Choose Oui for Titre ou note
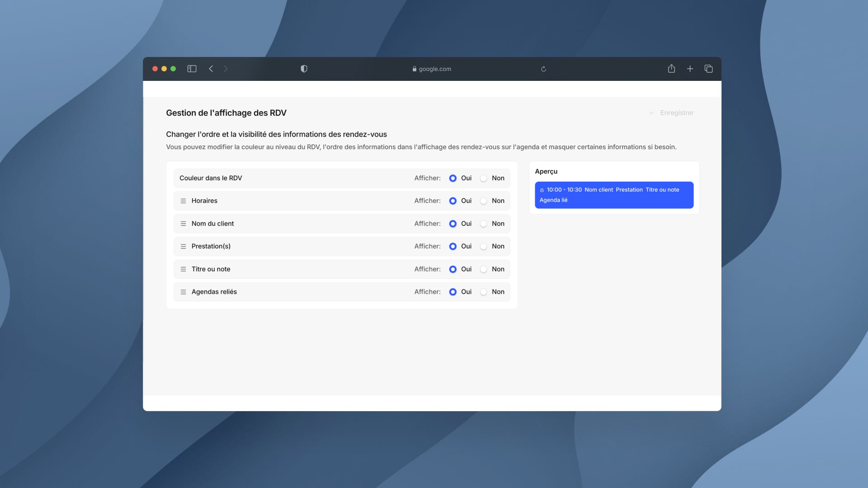868x488 pixels. point(453,269)
